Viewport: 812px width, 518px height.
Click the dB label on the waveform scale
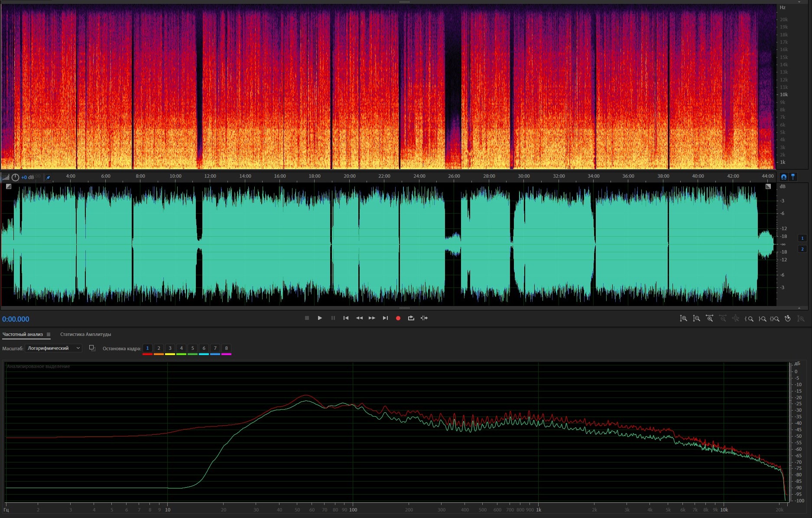pos(783,186)
